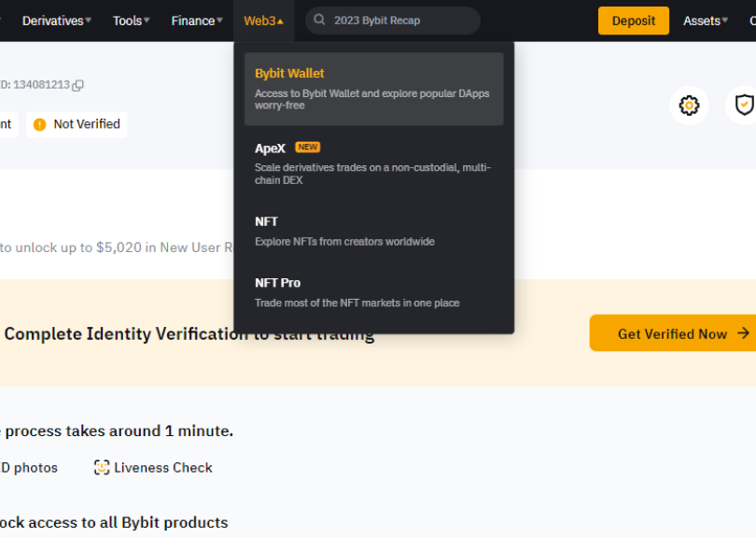Expand the Tools menu
Screen dimensions: 756x537
(x=132, y=21)
